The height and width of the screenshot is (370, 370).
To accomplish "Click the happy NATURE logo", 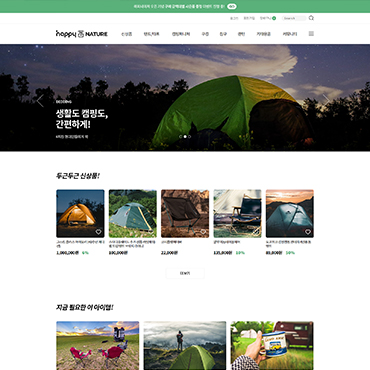I will [x=82, y=34].
